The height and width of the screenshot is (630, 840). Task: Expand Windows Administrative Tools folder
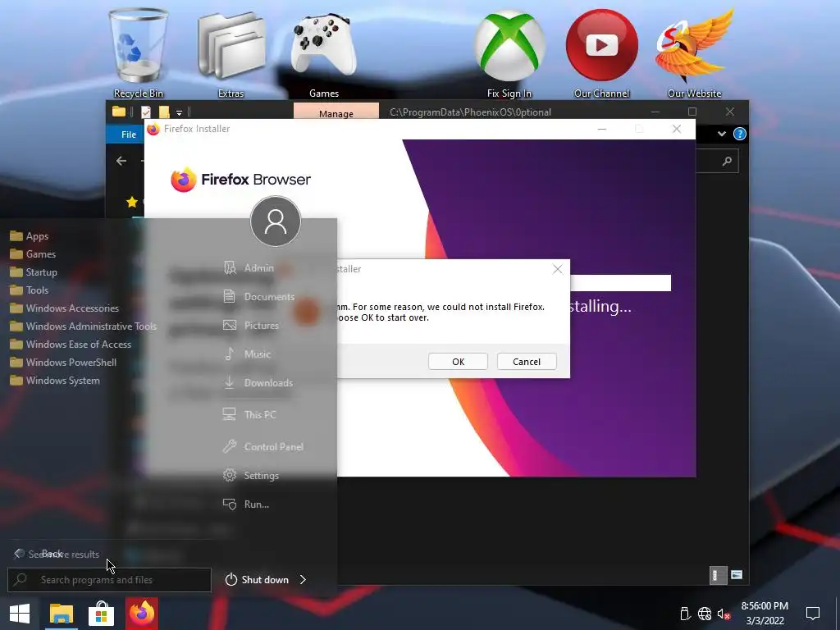coord(84,326)
